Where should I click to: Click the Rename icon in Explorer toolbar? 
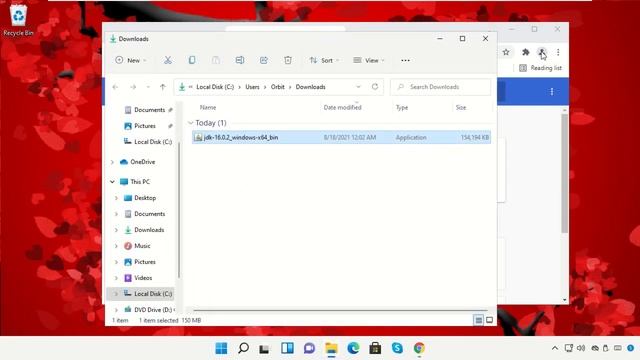(240, 60)
